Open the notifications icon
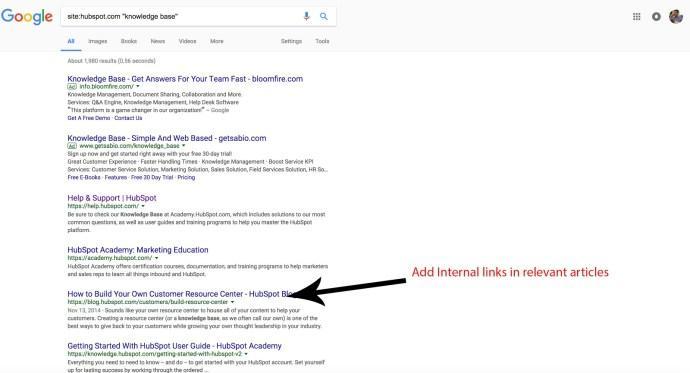 656,17
